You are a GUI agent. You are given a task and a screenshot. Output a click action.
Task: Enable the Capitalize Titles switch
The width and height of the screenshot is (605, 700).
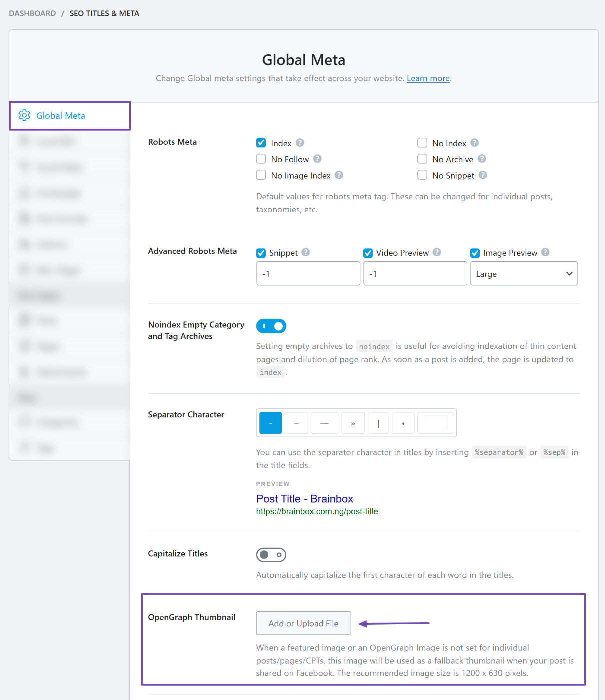271,555
